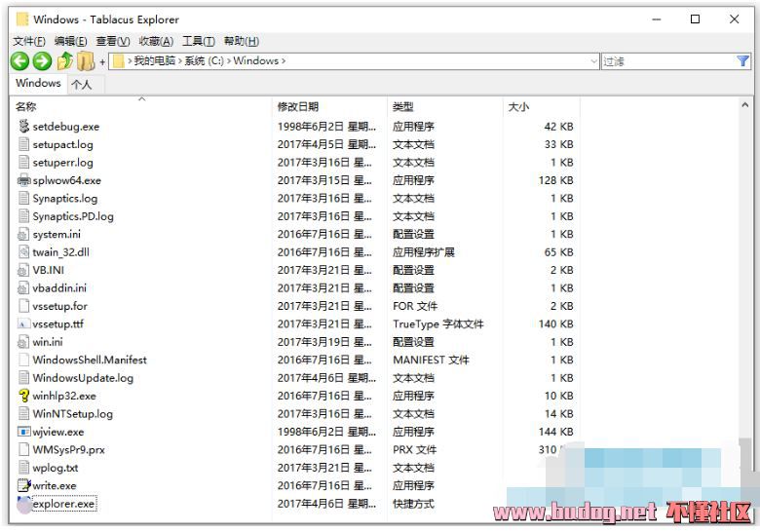
Task: Switch to the Windows tab
Action: (x=38, y=83)
